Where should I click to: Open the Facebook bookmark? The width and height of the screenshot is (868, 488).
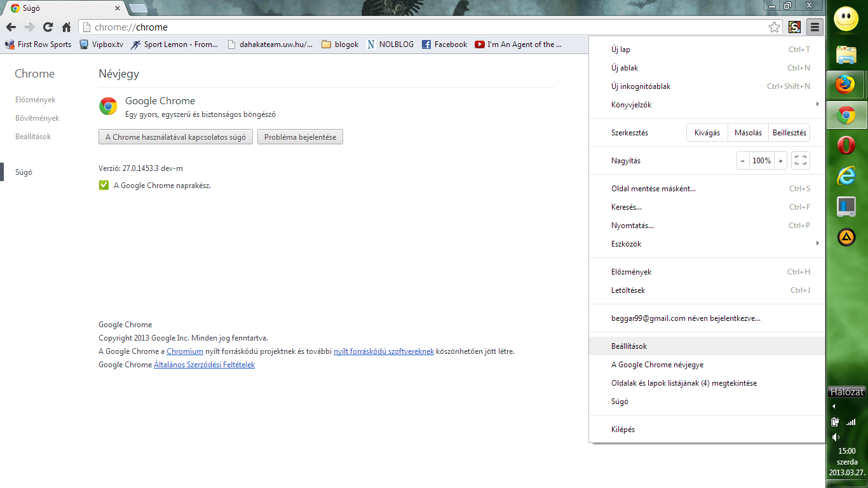click(x=444, y=44)
